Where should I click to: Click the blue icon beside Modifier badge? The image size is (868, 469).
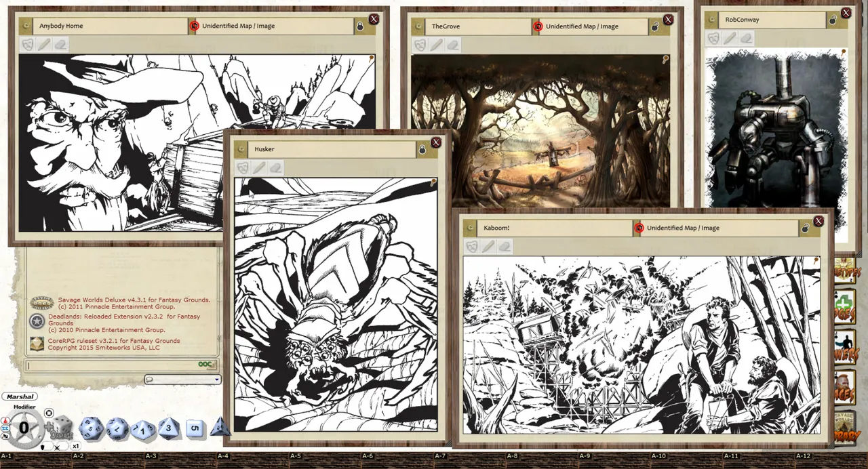pos(5,428)
